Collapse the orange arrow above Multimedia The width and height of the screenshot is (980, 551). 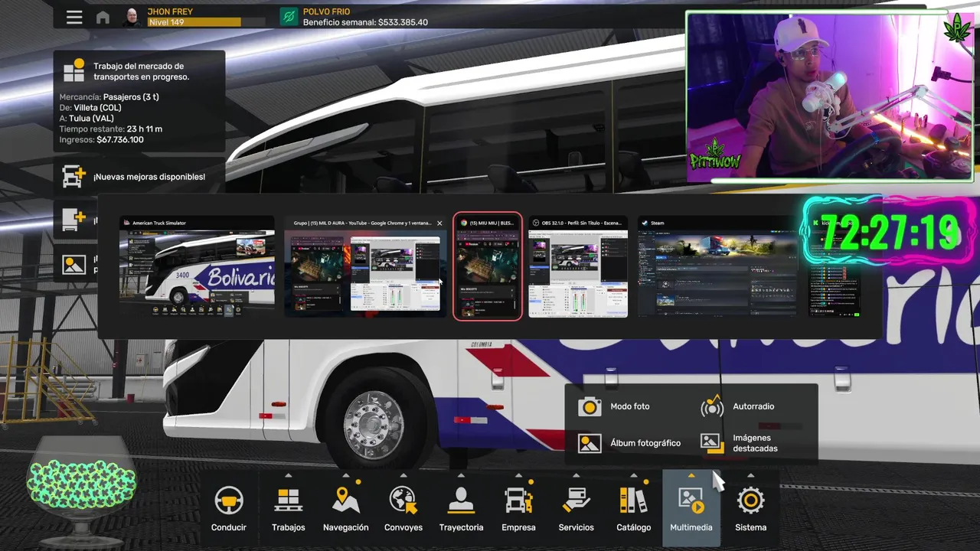[691, 475]
